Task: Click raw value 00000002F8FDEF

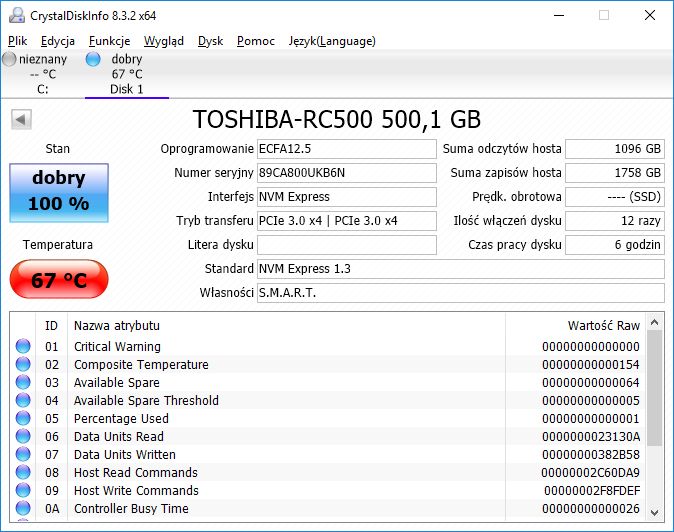Action: point(592,491)
